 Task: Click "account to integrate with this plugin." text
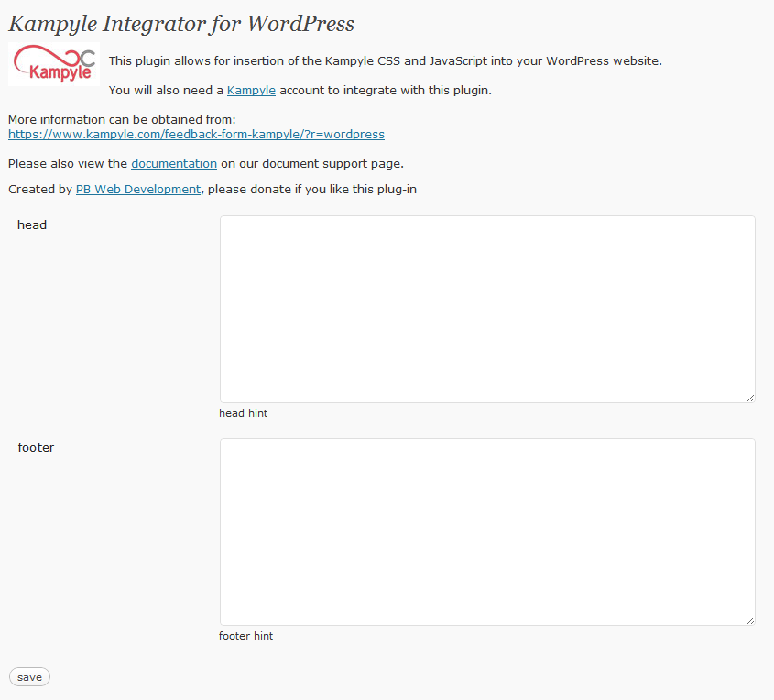[x=386, y=91]
